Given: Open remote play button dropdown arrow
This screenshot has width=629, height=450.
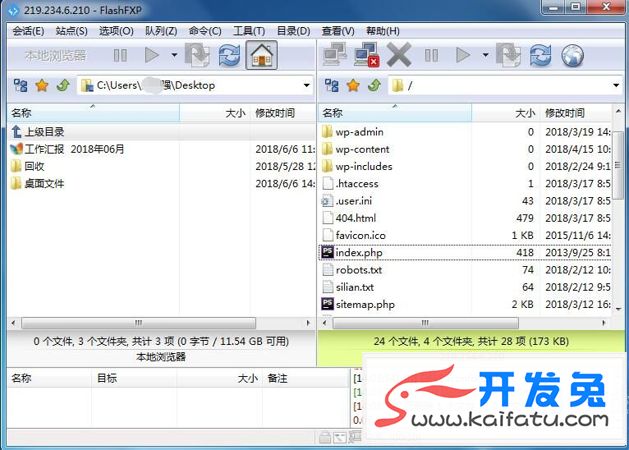Looking at the screenshot, I should 485,55.
